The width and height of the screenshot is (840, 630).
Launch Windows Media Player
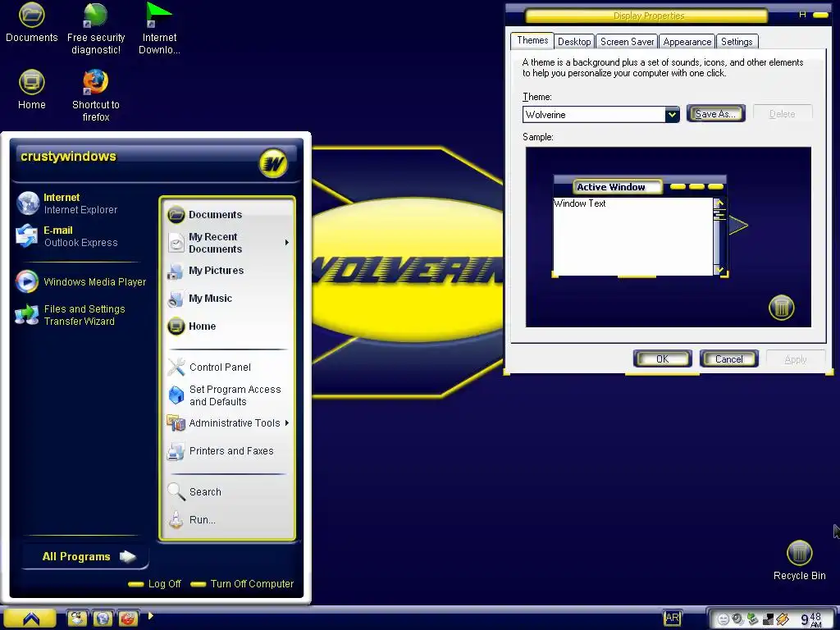click(x=80, y=282)
